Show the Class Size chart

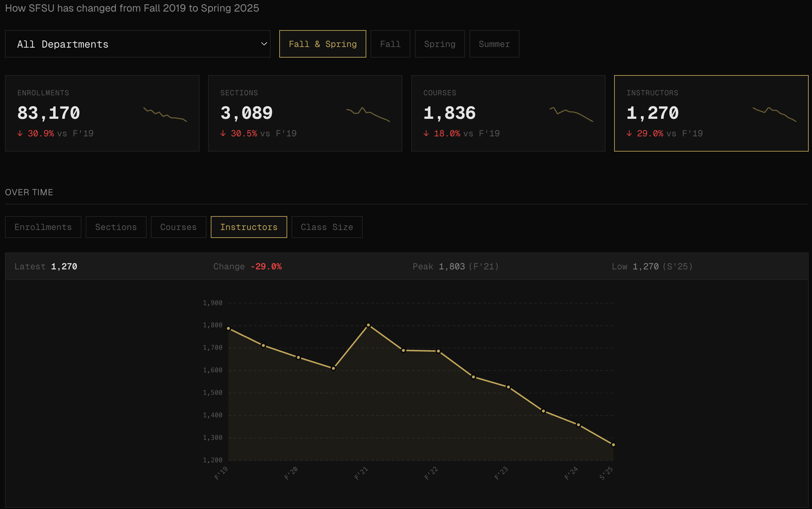click(326, 227)
